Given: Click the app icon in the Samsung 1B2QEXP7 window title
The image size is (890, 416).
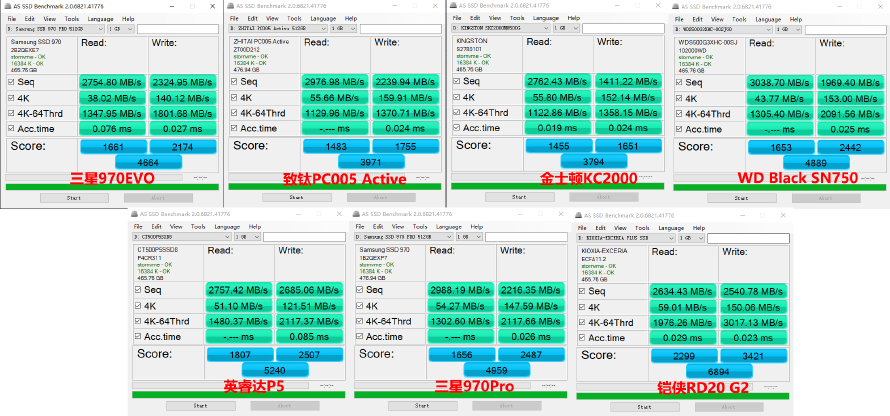Looking at the screenshot, I should coord(358,214).
